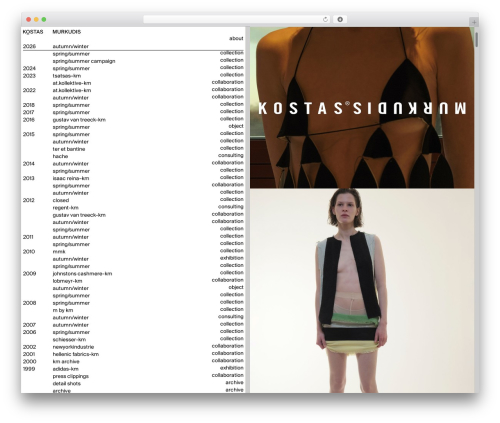Click the year label 2024

(29, 69)
